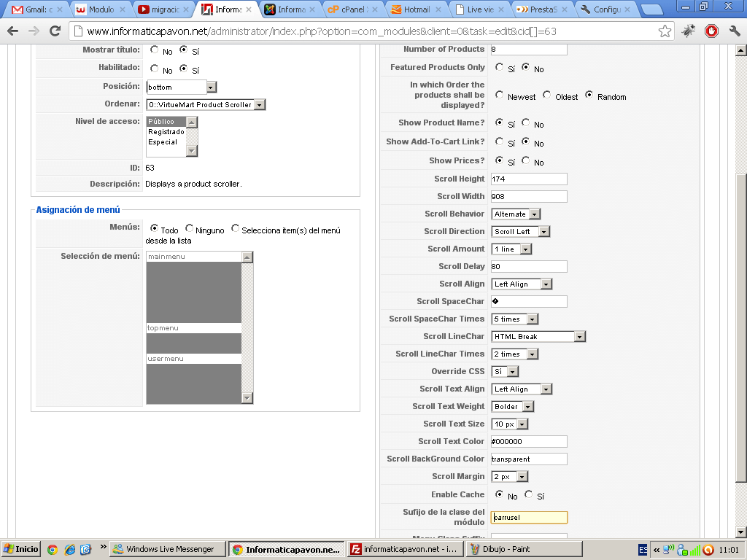Select Ninguno for menu assignment
The width and height of the screenshot is (747, 560).
click(x=189, y=228)
